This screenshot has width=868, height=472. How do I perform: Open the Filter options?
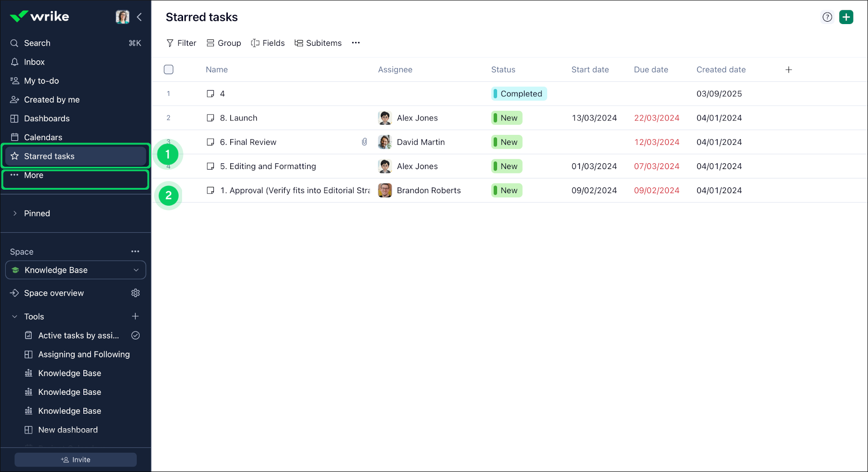click(x=181, y=43)
